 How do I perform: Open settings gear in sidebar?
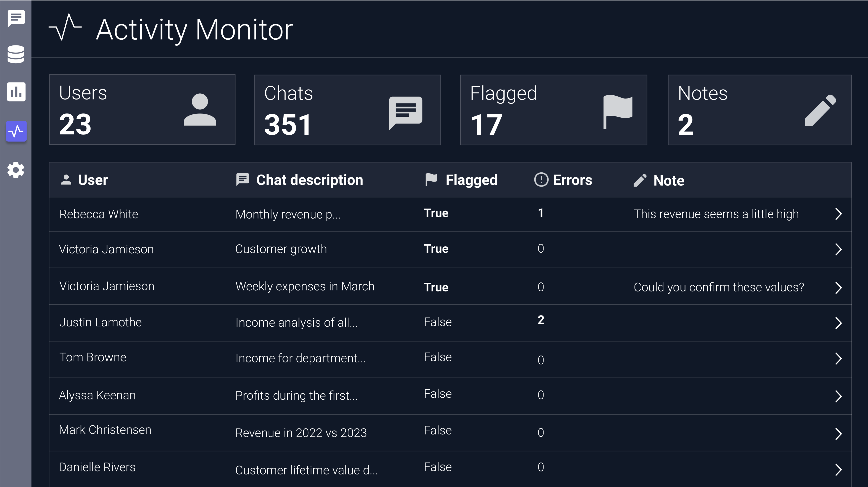point(16,170)
